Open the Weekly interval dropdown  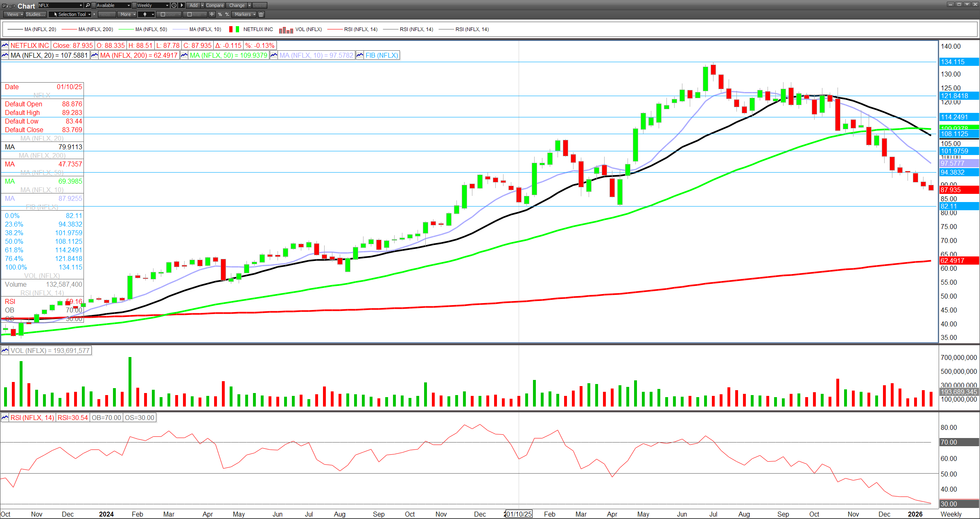167,5
